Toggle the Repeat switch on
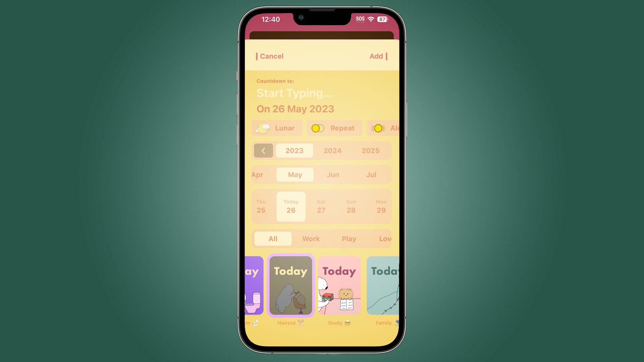 (318, 128)
